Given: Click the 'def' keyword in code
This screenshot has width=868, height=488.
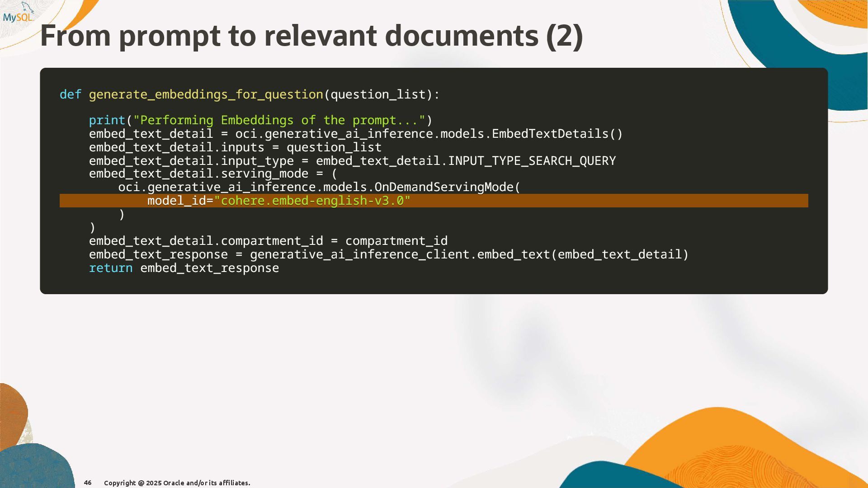Looking at the screenshot, I should [x=71, y=94].
